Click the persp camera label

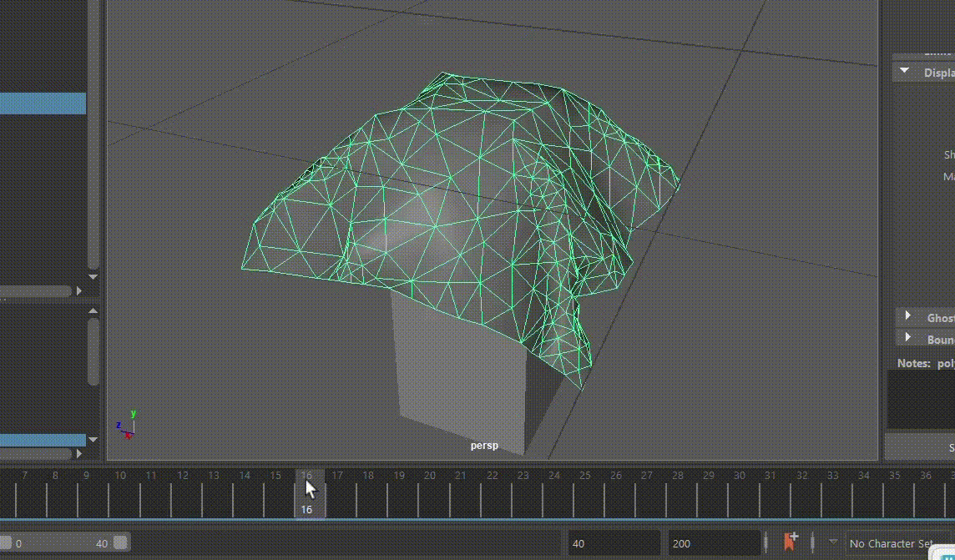[484, 446]
